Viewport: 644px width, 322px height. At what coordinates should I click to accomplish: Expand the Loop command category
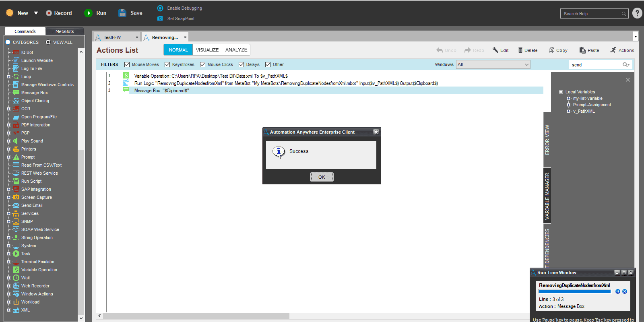tap(8, 76)
